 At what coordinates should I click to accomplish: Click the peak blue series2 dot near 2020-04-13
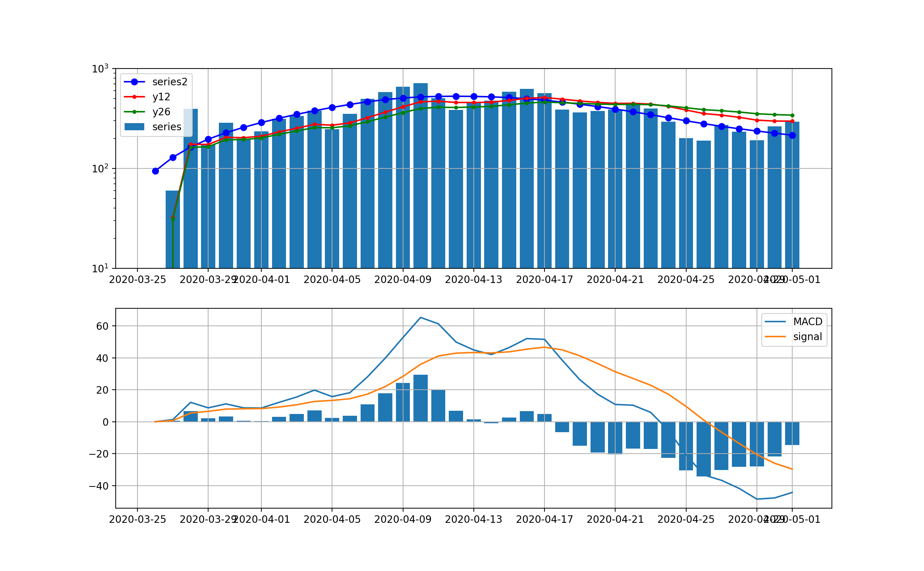click(473, 96)
